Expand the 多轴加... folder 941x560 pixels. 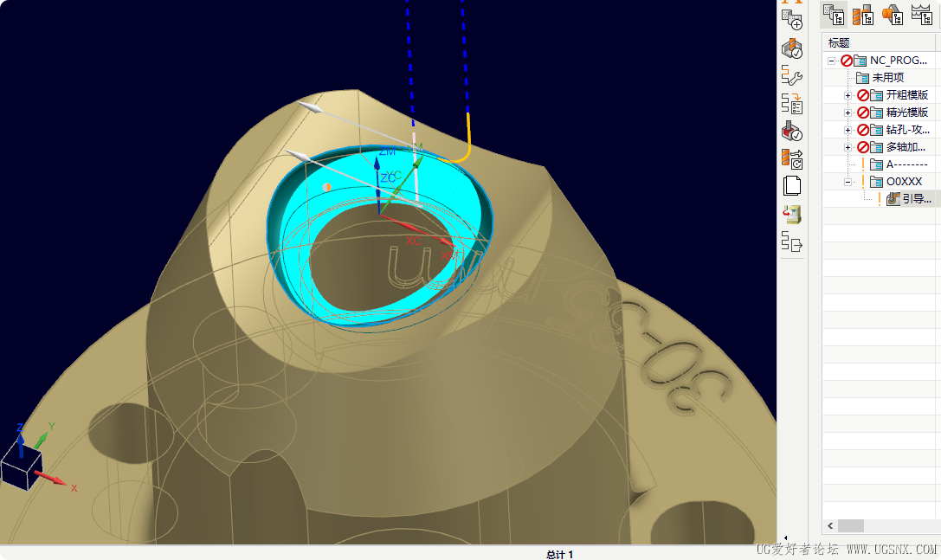tap(848, 148)
